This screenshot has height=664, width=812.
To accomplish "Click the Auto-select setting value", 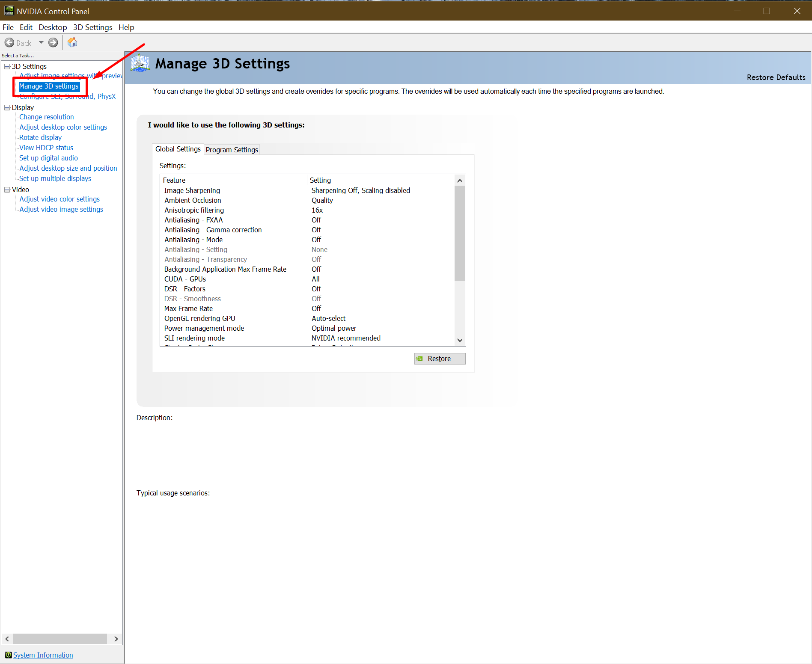I will click(329, 318).
